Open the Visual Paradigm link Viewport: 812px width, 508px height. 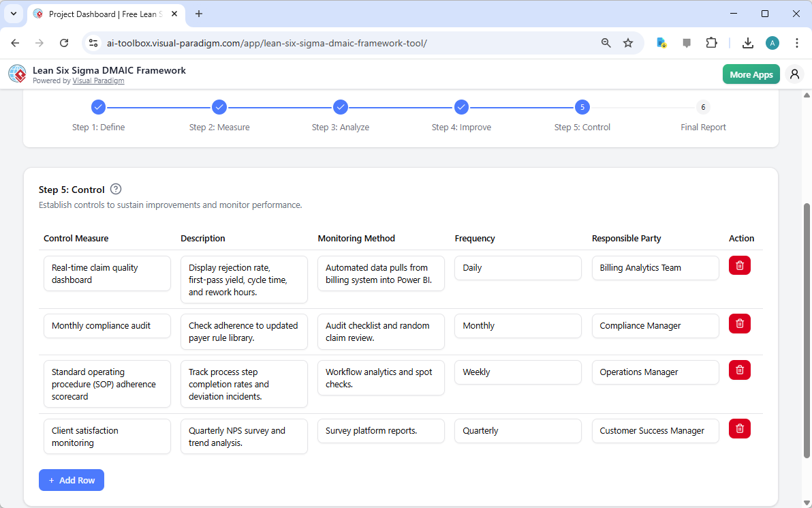point(98,80)
